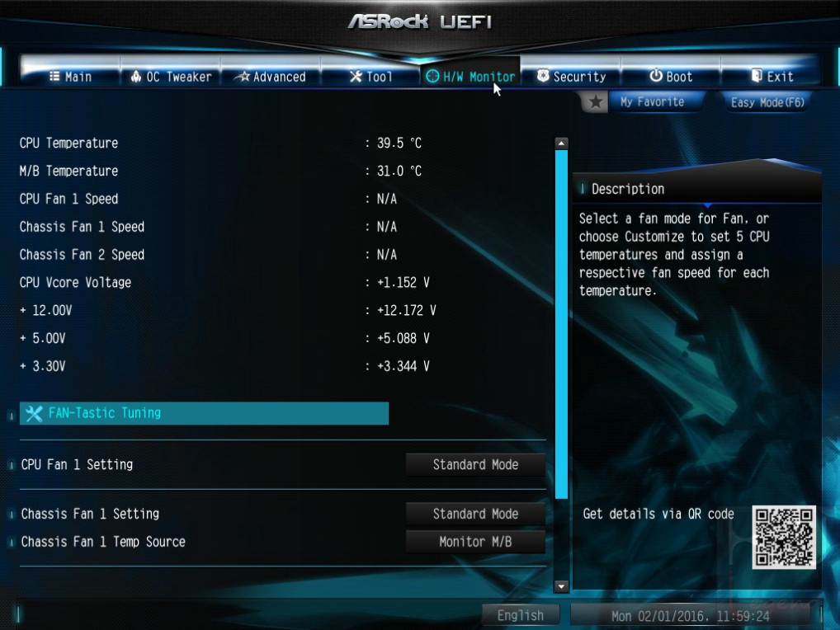
Task: Switch to Easy Mode (F6)
Action: [x=767, y=102]
